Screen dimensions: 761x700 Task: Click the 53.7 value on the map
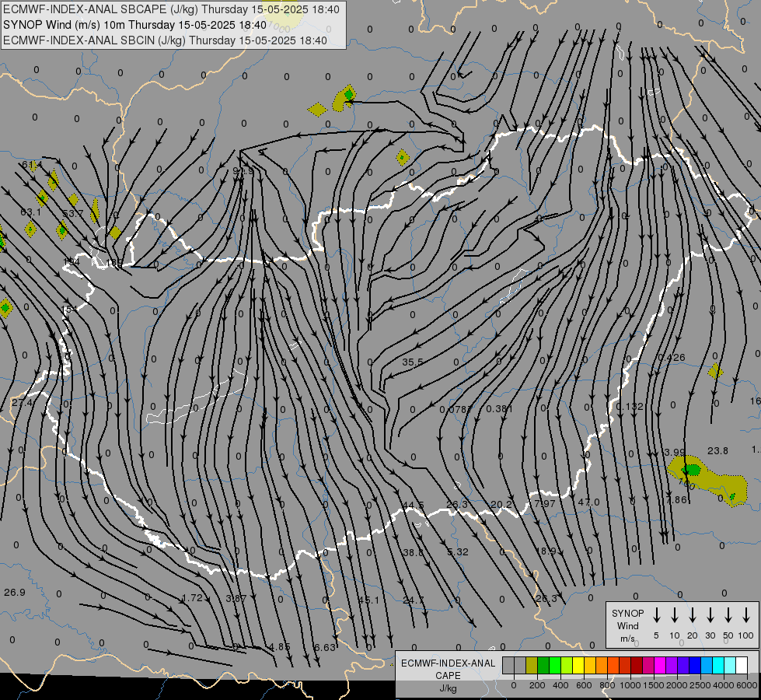73,214
